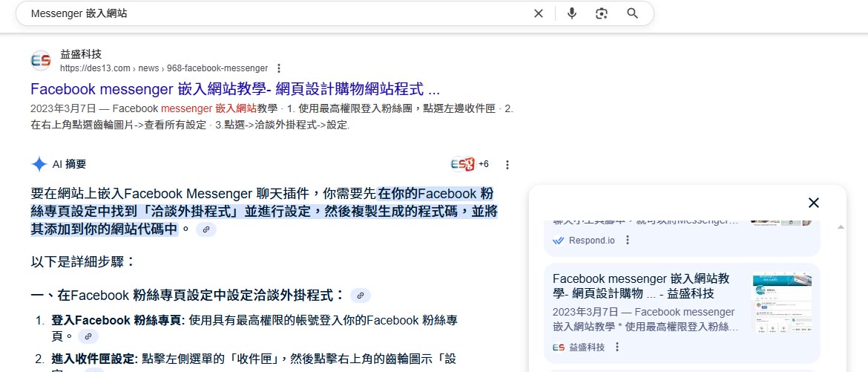
Task: Click the search field containing 'Messenger 嵌入網站'
Action: point(274,13)
